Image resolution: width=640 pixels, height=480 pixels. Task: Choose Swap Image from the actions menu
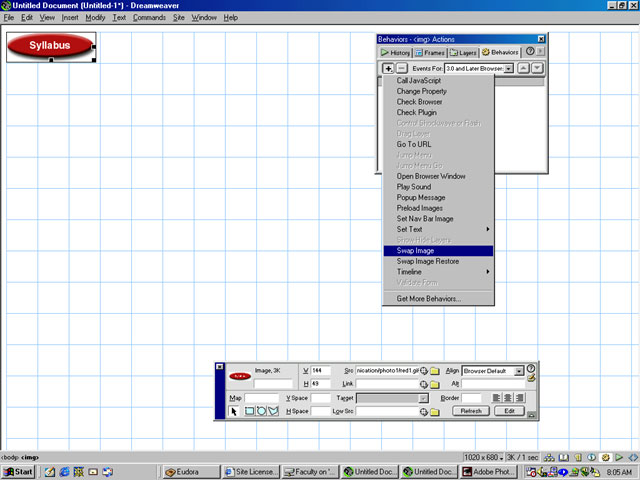tap(437, 250)
